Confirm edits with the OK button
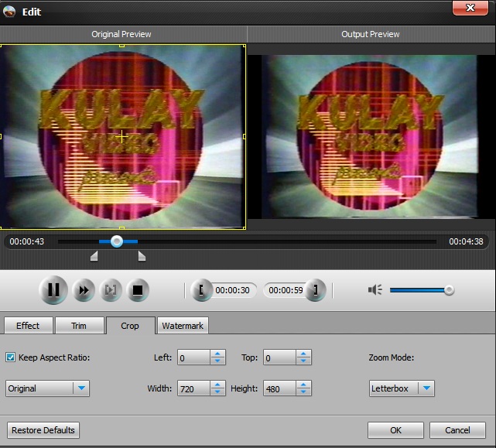Screen dimensions: 496x448 395,430
